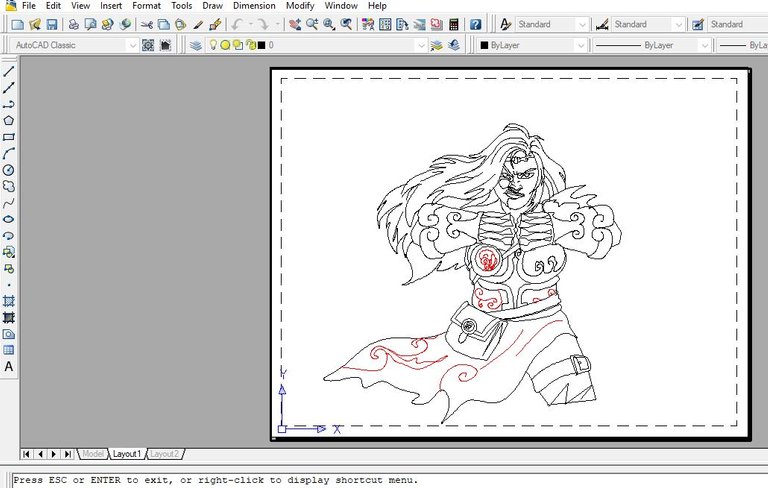
Task: Select the Hatch tool
Action: tap(9, 301)
